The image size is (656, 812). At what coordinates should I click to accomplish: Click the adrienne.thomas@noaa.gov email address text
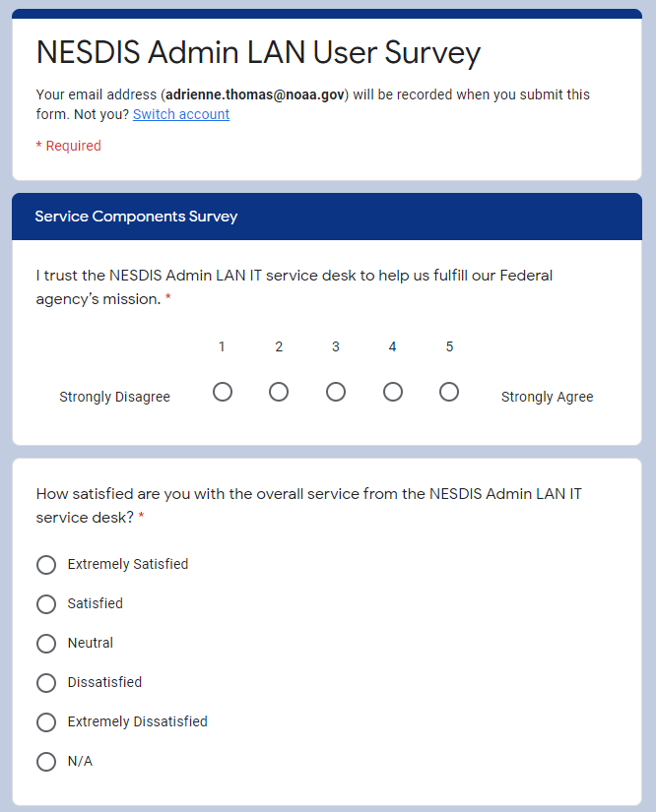(x=255, y=94)
